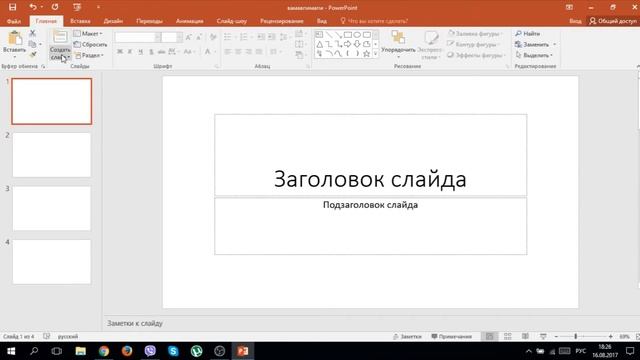Toggle text shadow formatting
Screen dimensions: 640x360
pyautogui.click(x=151, y=52)
